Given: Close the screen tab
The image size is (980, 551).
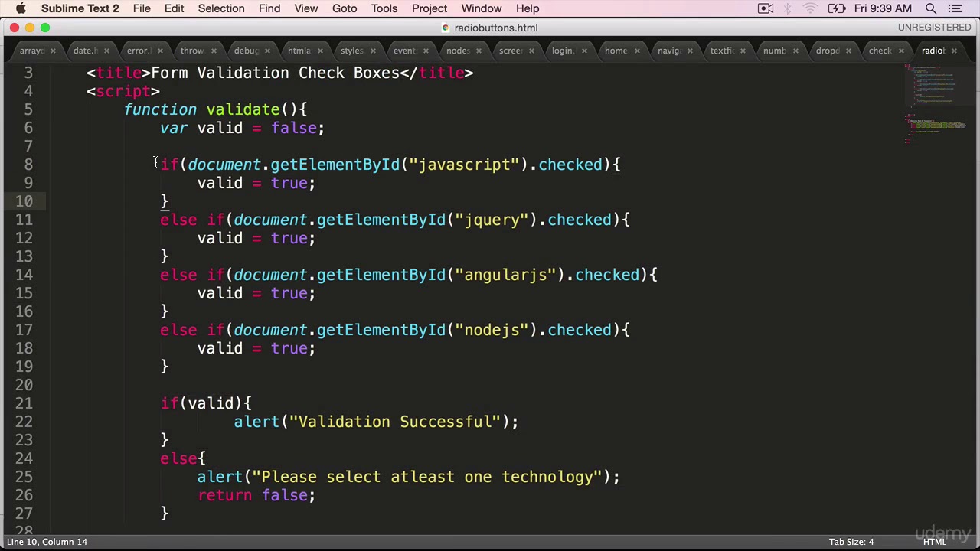Looking at the screenshot, I should coord(531,51).
